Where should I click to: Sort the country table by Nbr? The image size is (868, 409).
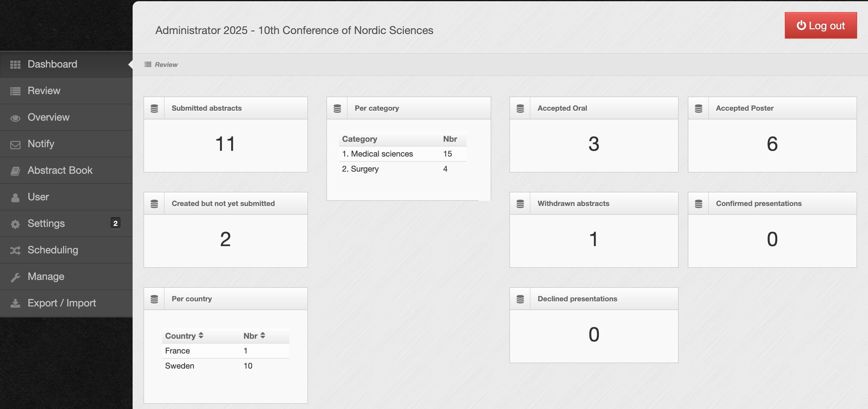pyautogui.click(x=254, y=336)
